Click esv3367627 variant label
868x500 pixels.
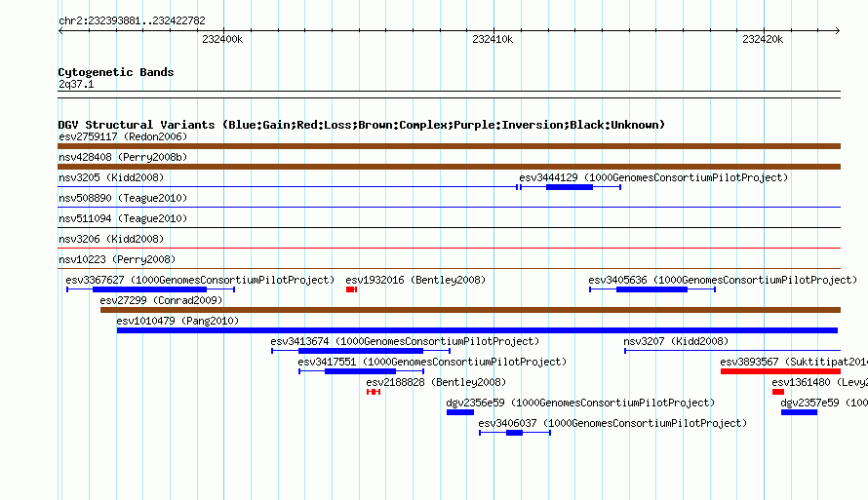coord(200,280)
